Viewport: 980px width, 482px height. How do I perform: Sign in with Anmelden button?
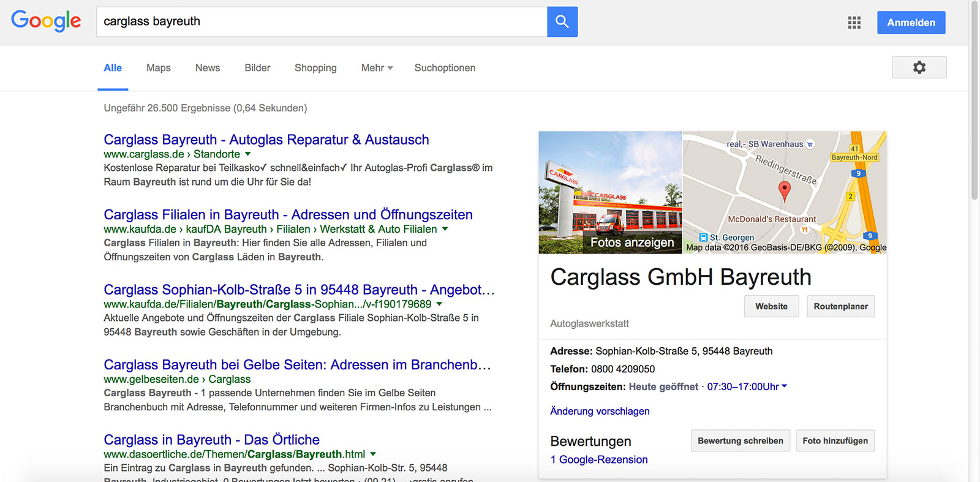coord(911,23)
